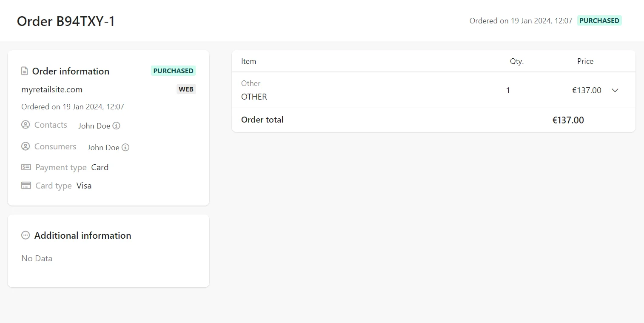Click the Card type credit card icon
The height and width of the screenshot is (323, 644).
(26, 186)
